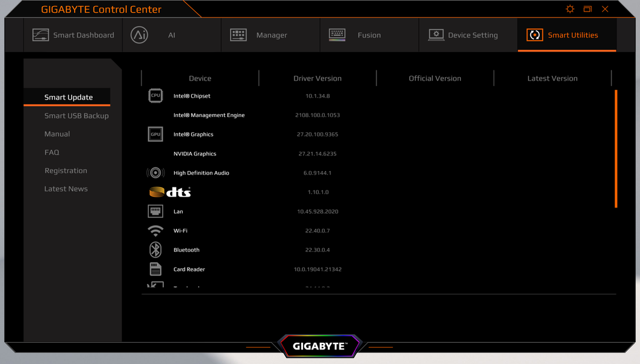Click driver version 6.0.9144.1
This screenshot has height=364, width=640.
[318, 173]
